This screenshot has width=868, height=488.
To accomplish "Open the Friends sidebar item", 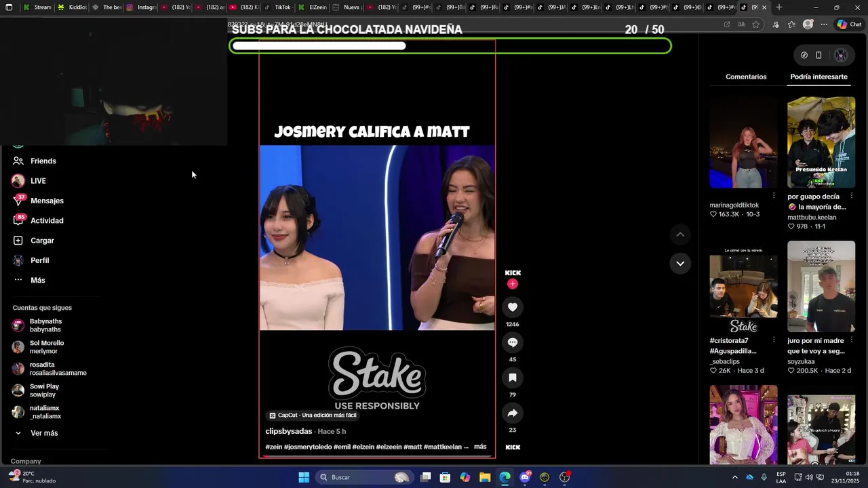I will coord(35,161).
